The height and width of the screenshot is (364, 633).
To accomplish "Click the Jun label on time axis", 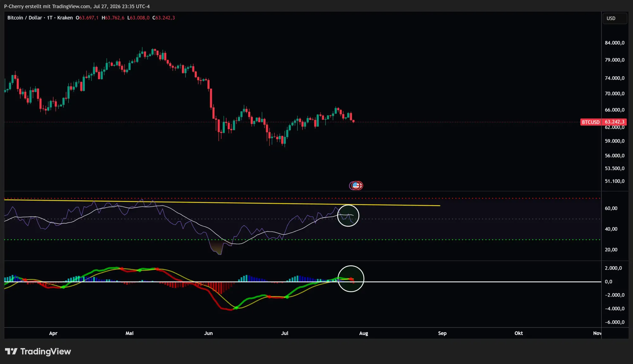I will pos(208,333).
